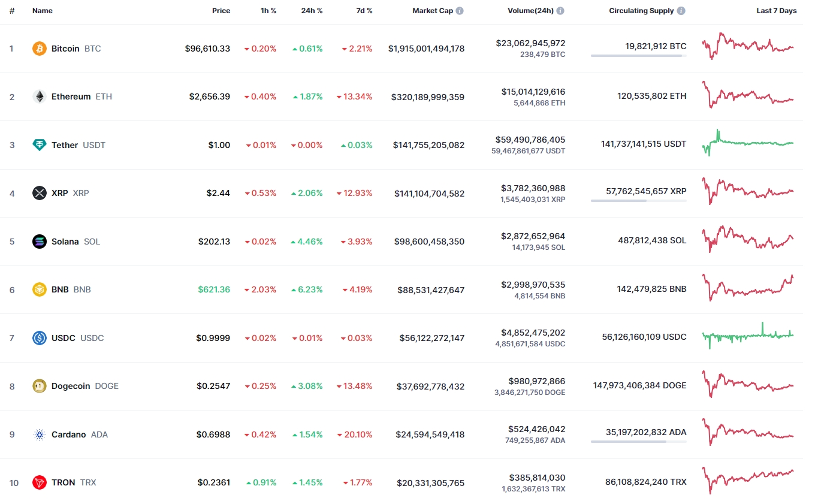
Task: Click the TRON logo icon
Action: click(x=39, y=482)
